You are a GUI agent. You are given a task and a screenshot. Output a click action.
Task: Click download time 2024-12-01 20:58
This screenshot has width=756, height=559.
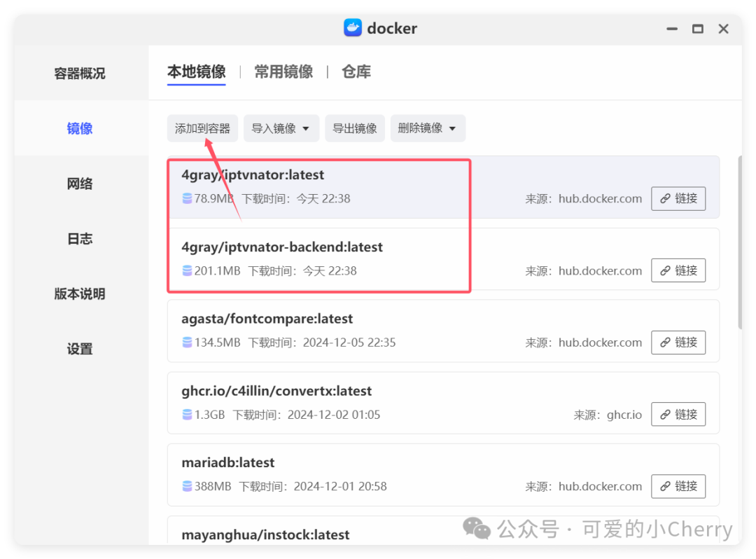pos(340,486)
